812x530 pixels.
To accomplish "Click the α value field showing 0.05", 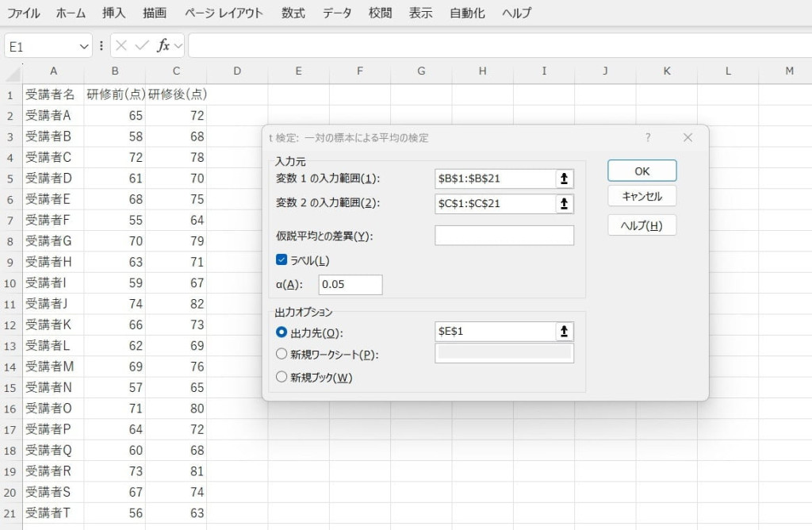I will coord(350,285).
